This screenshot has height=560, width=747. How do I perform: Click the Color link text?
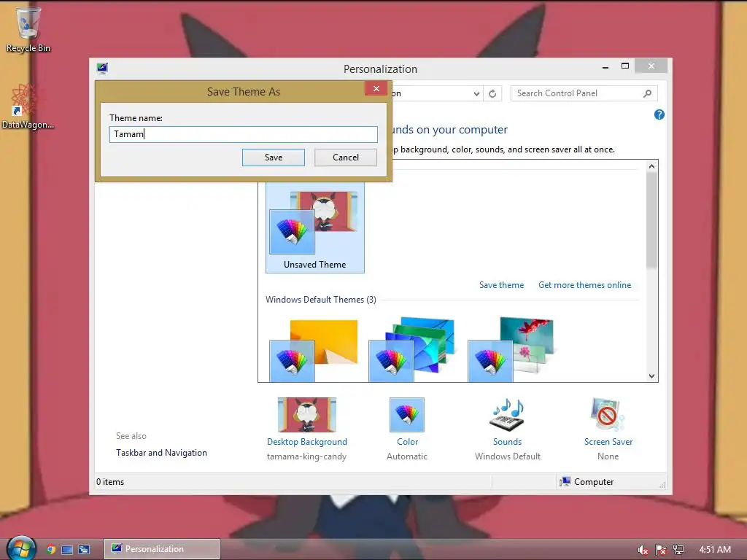coord(407,442)
